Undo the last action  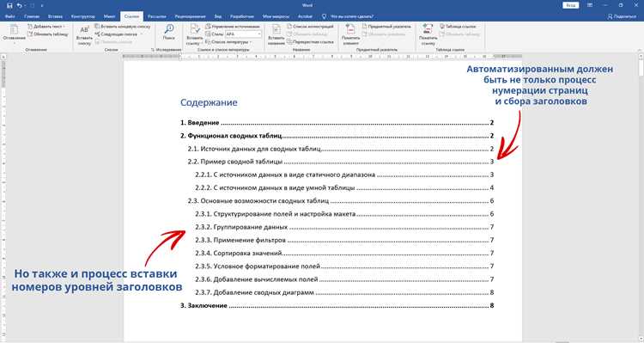click(19, 5)
